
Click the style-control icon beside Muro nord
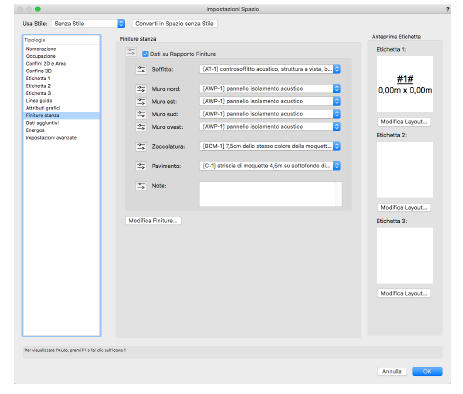141,89
